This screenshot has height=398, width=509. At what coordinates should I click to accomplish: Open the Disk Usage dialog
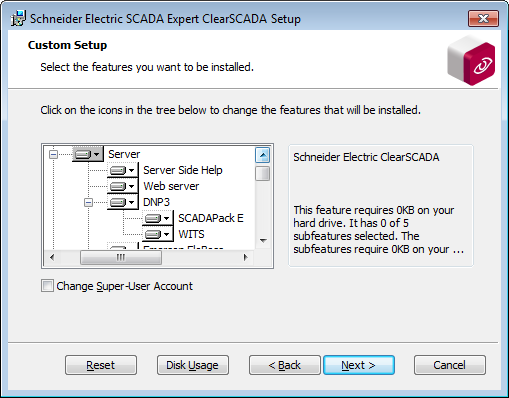pos(193,365)
